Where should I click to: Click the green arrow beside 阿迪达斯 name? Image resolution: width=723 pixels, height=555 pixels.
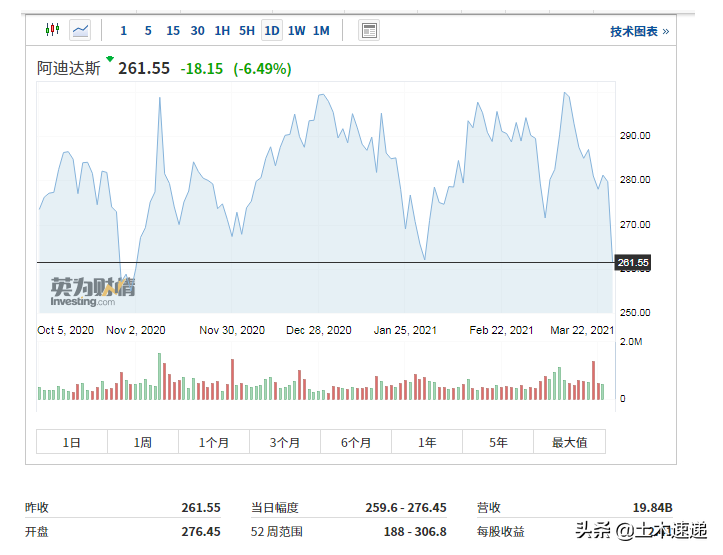110,60
